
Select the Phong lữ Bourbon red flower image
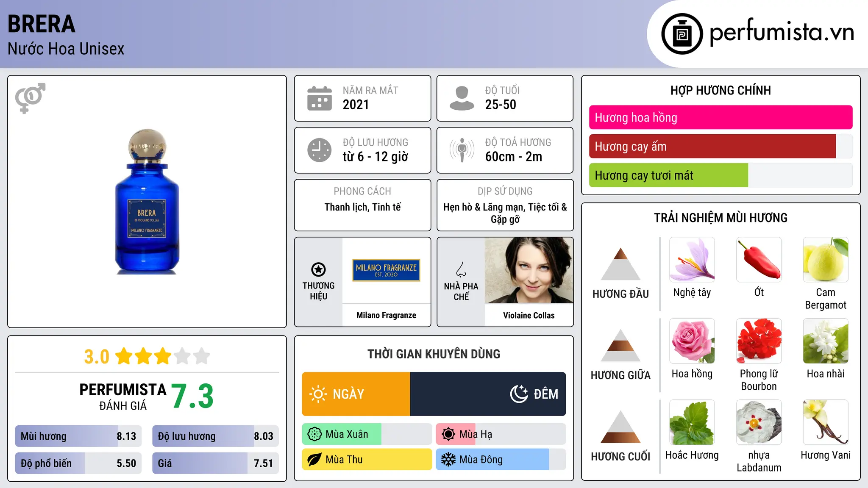(x=759, y=341)
